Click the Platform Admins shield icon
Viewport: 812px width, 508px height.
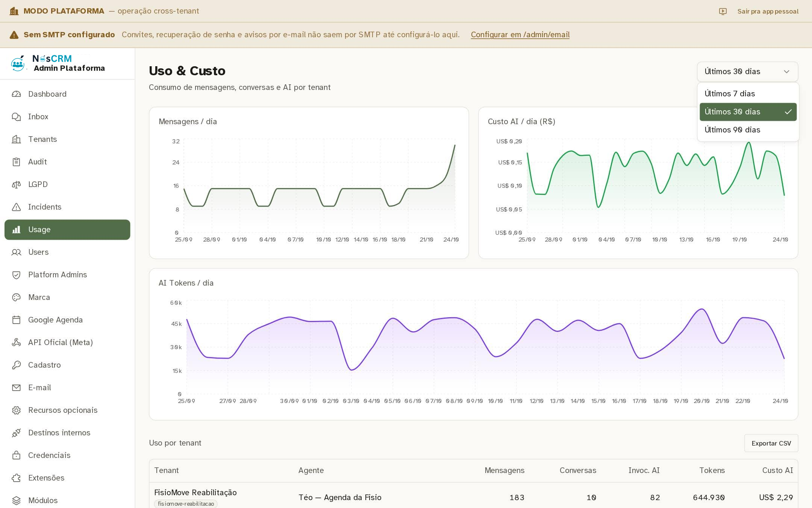point(16,275)
